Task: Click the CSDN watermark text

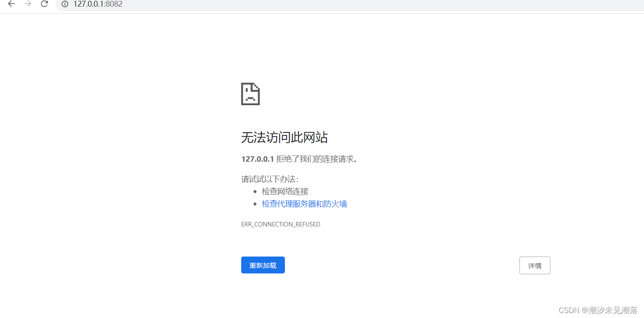Action: point(597,310)
